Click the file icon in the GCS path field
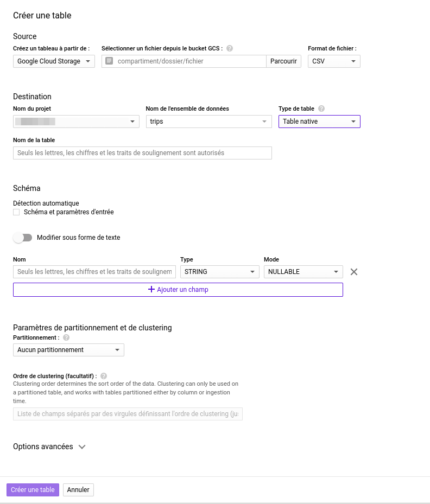This screenshot has height=504, width=430. 110,61
